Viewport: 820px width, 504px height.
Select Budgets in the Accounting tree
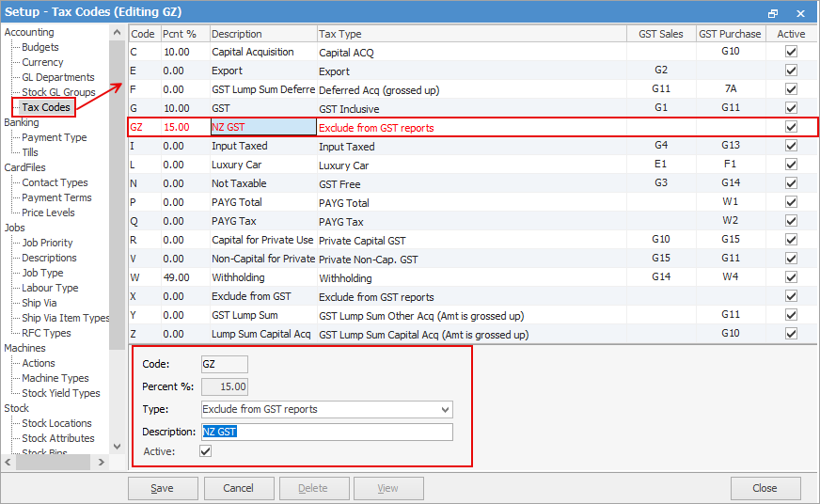pos(40,47)
